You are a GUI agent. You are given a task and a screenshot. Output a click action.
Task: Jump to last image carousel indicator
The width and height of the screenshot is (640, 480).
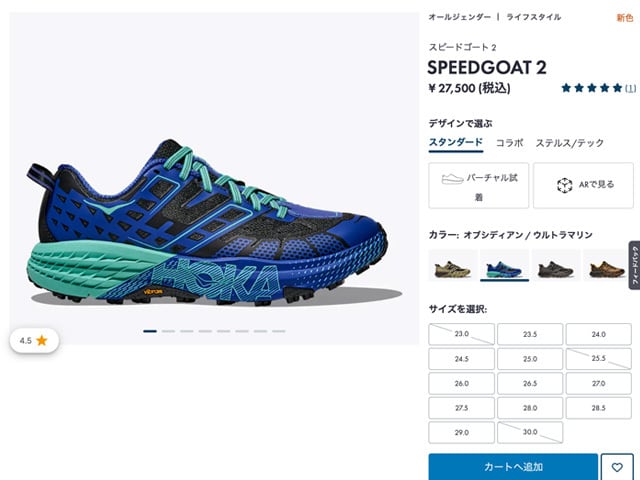(x=278, y=331)
